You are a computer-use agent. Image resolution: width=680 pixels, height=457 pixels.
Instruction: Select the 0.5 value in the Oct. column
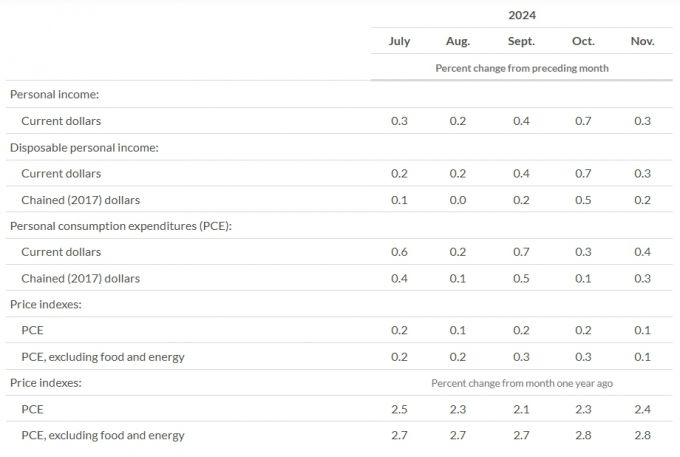pyautogui.click(x=583, y=199)
